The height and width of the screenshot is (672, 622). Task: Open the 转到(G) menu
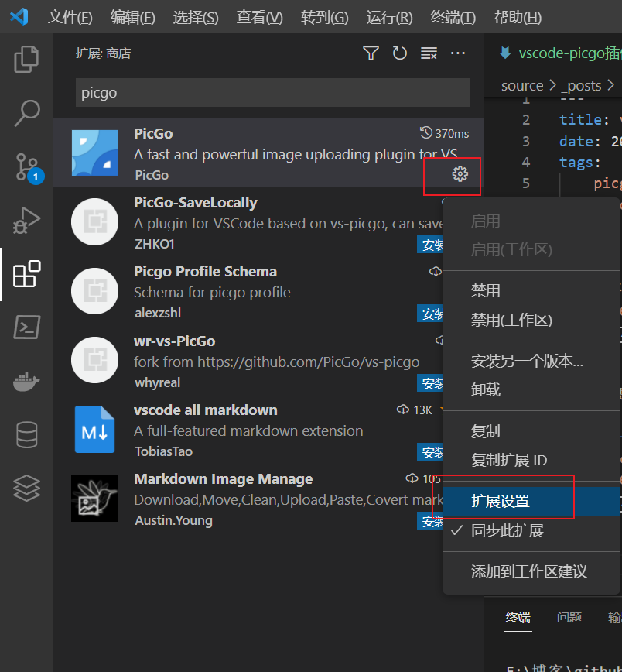(325, 18)
